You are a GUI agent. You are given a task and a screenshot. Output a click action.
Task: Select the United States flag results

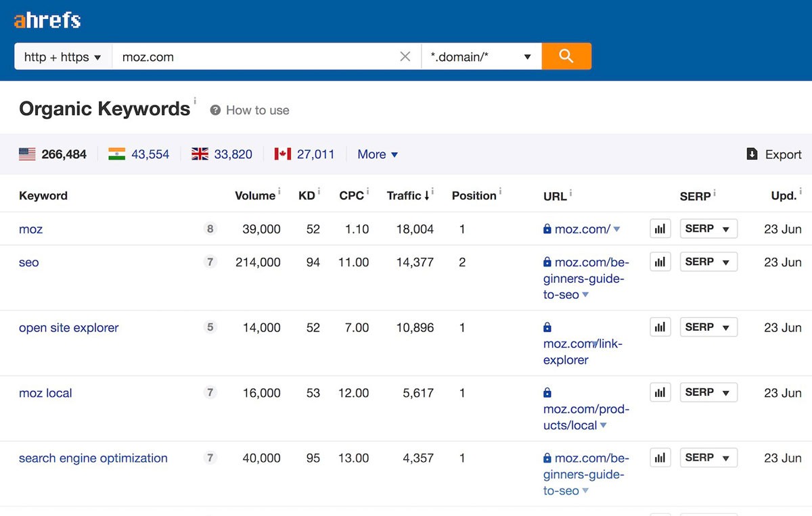click(27, 154)
